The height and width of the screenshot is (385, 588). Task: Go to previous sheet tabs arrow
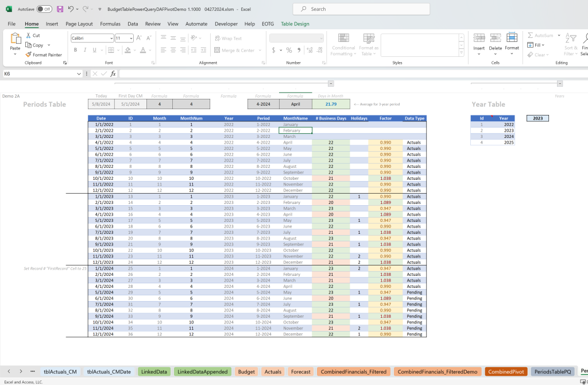pos(9,371)
